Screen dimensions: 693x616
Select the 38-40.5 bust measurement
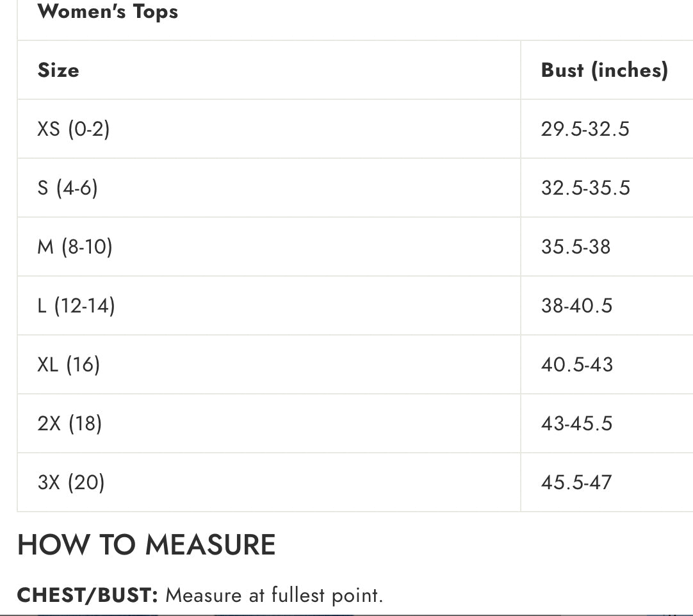pyautogui.click(x=577, y=305)
